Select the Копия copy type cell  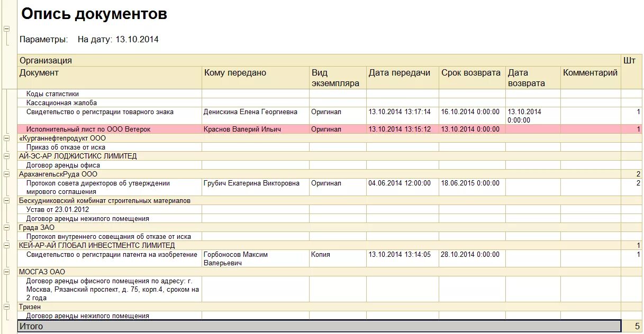338,258
